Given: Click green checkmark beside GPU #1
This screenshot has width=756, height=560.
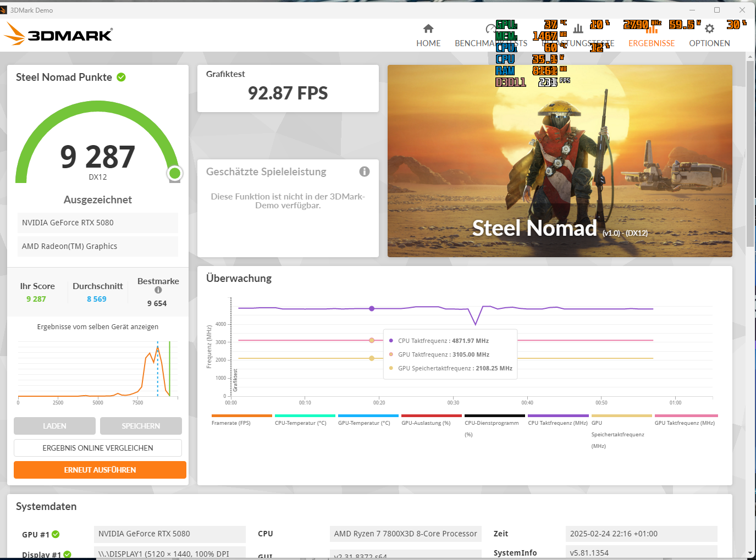Looking at the screenshot, I should click(x=56, y=534).
